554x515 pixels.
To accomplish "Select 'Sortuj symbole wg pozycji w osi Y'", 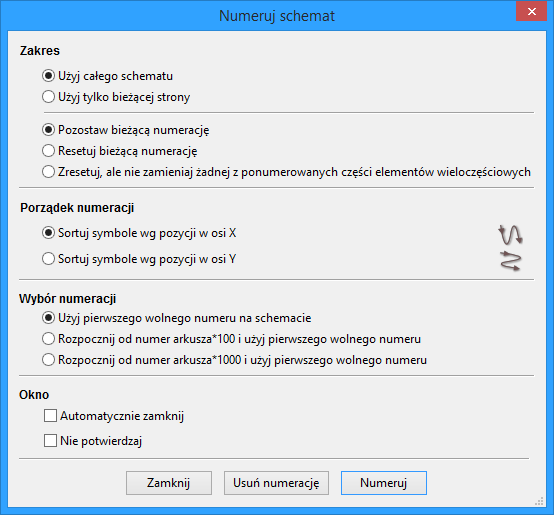I will coord(139,259).
